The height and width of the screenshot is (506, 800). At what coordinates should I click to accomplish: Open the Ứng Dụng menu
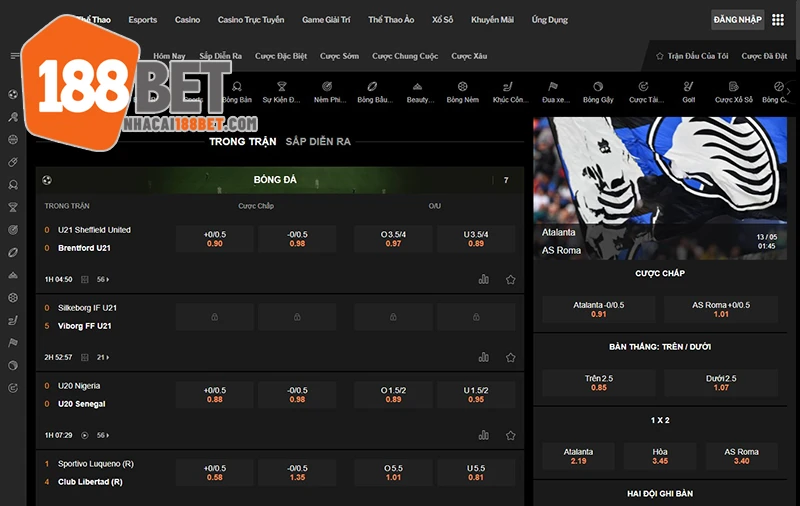pos(549,20)
